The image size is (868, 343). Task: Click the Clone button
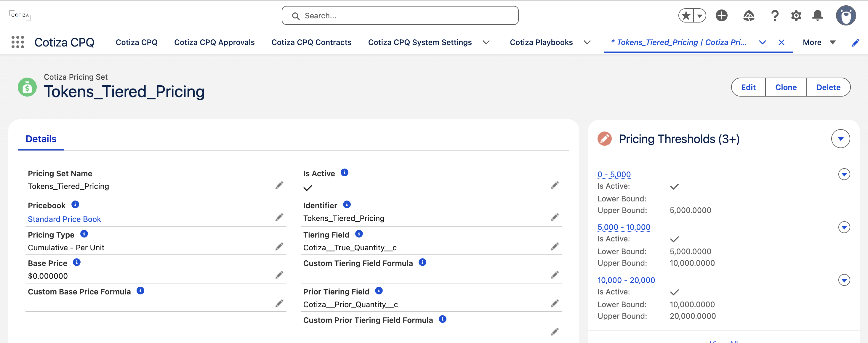[x=786, y=87]
